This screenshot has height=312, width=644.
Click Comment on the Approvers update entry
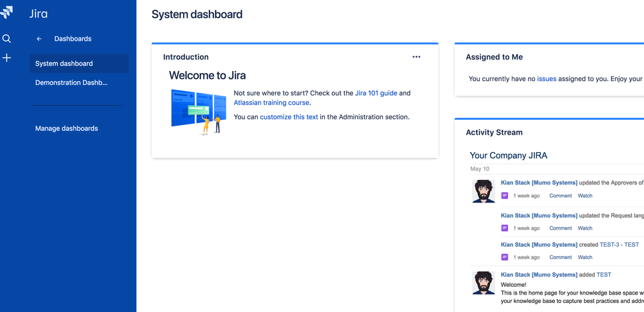[561, 196]
